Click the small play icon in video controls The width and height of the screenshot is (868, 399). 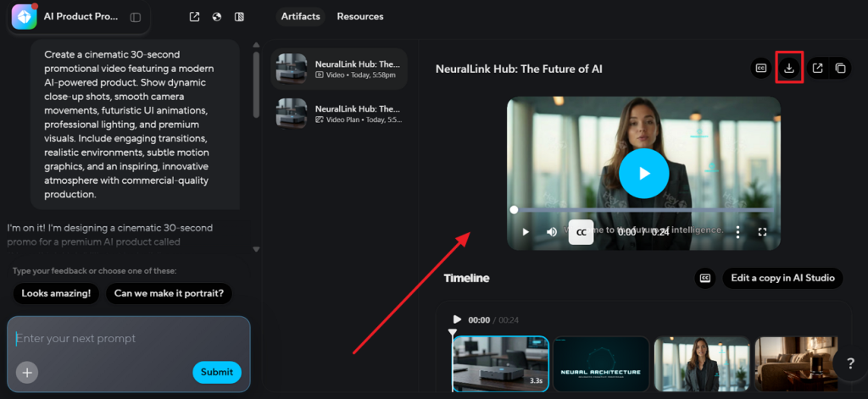(x=526, y=232)
